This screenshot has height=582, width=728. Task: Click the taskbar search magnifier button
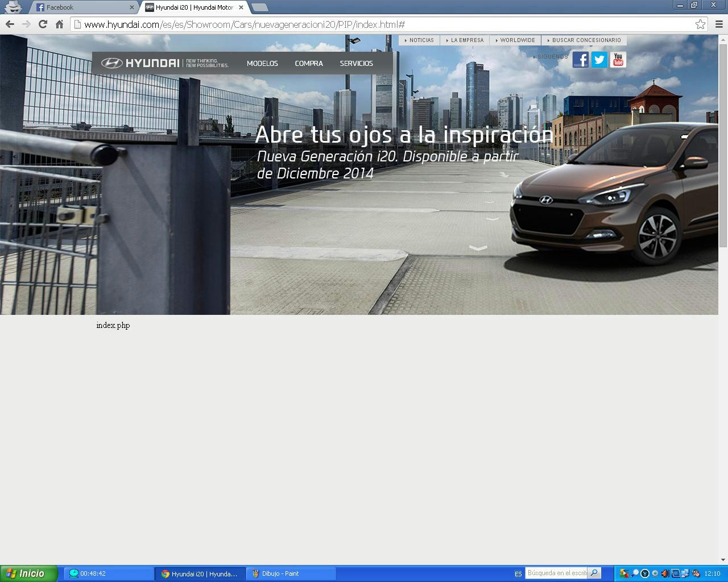coord(594,573)
